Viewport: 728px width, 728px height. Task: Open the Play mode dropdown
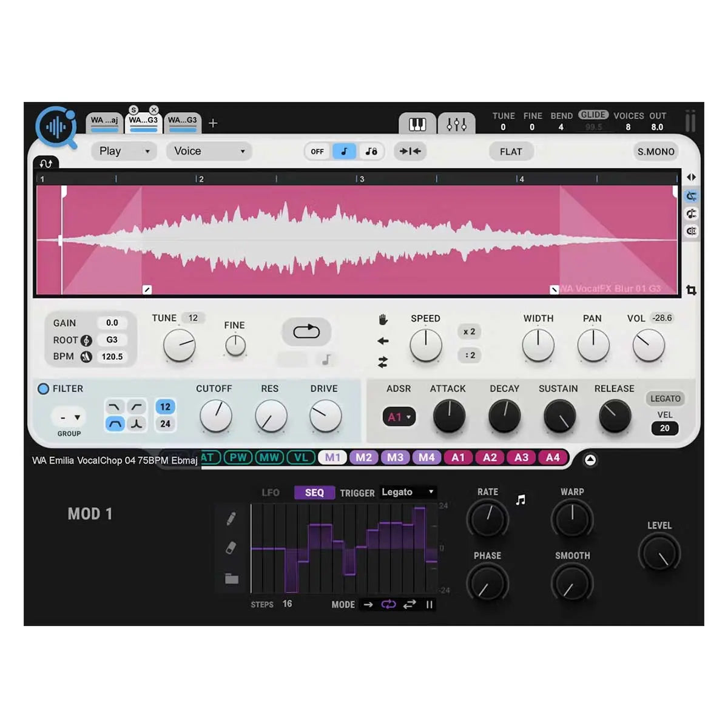click(124, 151)
